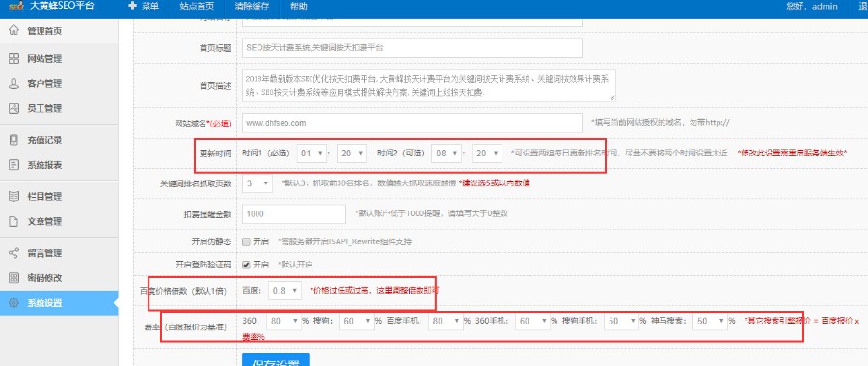Click the 充值记录 recharge icon

pyautogui.click(x=14, y=140)
